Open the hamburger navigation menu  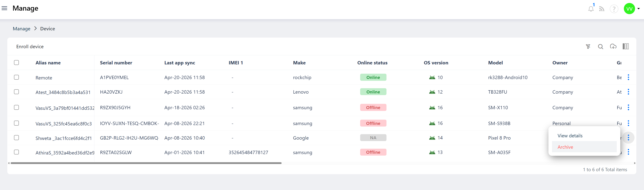coord(4,8)
